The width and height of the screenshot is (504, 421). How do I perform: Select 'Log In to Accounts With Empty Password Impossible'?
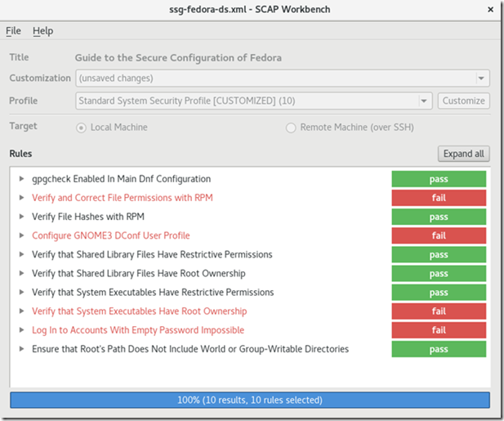pyautogui.click(x=138, y=330)
